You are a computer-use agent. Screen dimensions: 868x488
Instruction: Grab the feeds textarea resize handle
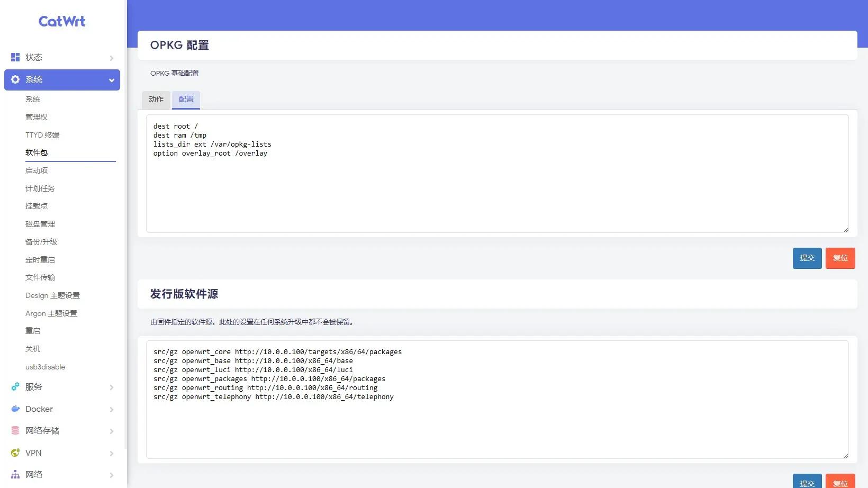tap(845, 455)
